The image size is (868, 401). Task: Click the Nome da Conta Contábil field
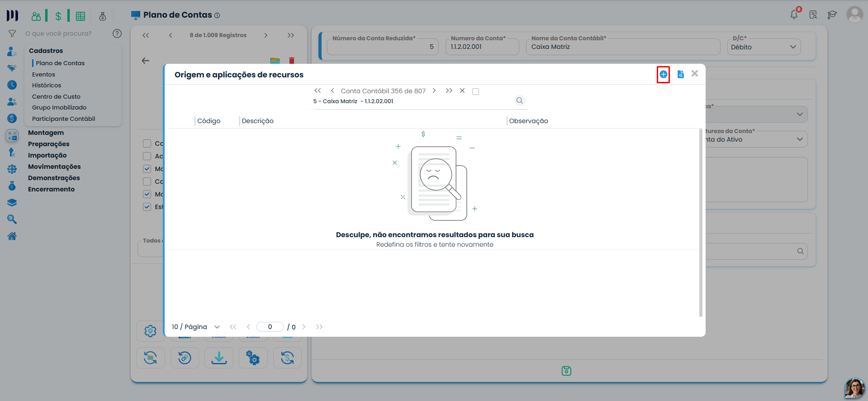coord(623,47)
